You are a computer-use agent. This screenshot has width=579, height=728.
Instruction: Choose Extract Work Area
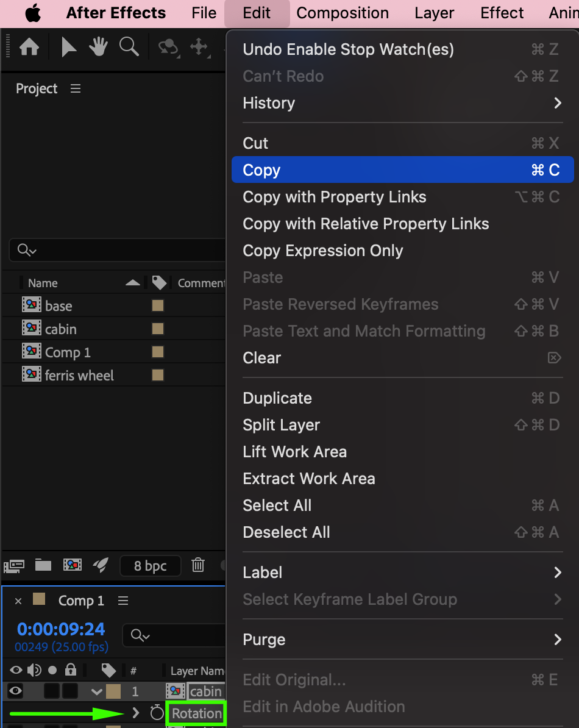click(x=402, y=479)
